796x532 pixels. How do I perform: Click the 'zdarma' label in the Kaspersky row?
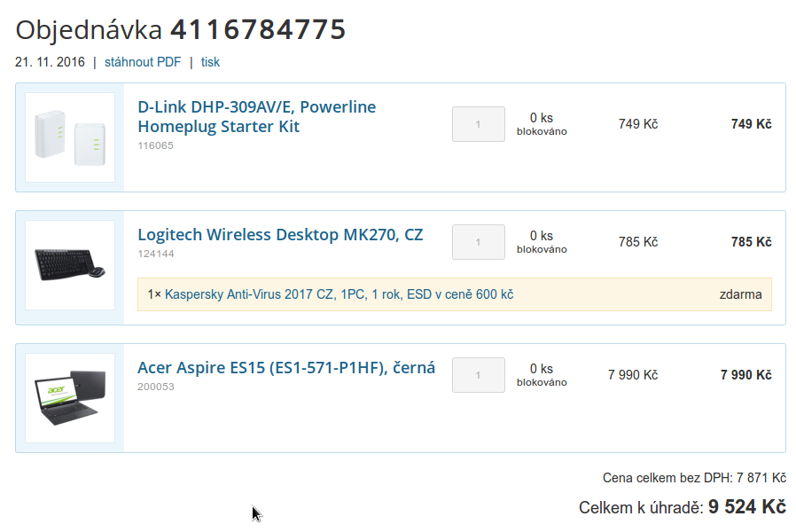740,294
